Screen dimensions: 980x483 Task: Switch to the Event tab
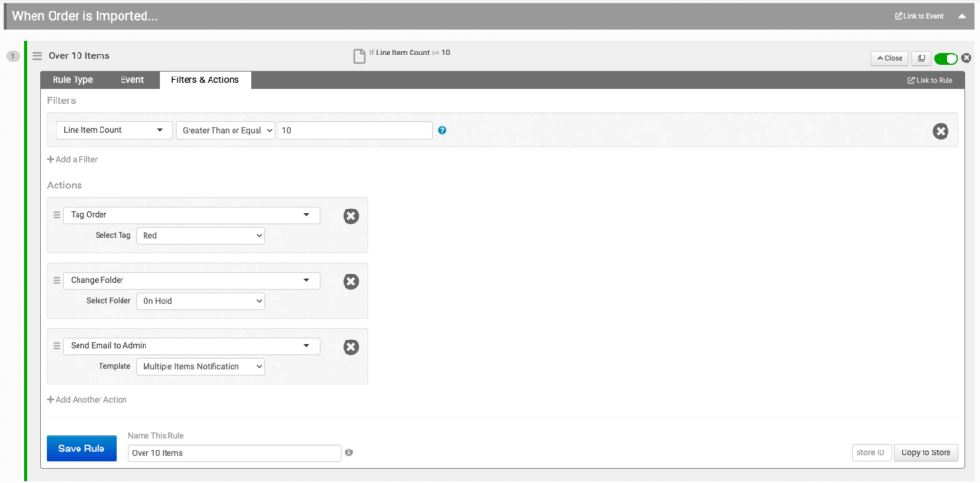tap(132, 80)
